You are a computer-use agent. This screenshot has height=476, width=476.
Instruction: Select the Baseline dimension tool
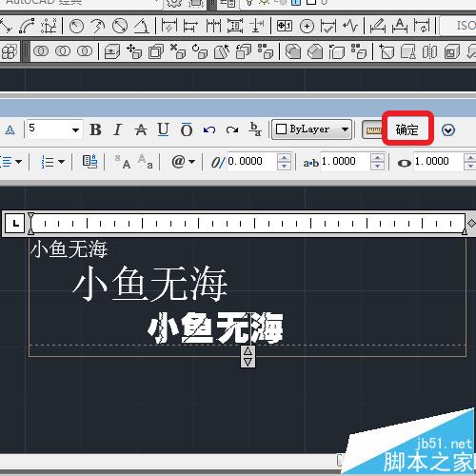(x=190, y=26)
